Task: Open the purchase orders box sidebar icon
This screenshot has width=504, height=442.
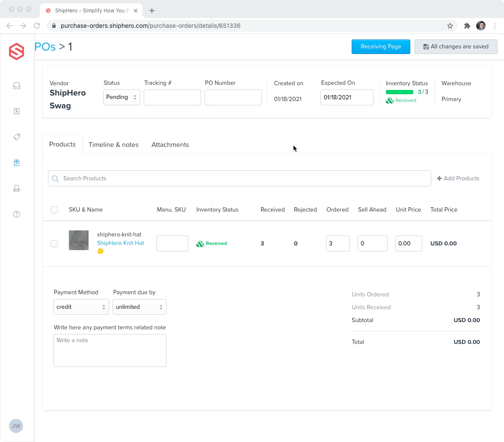Action: click(x=17, y=163)
